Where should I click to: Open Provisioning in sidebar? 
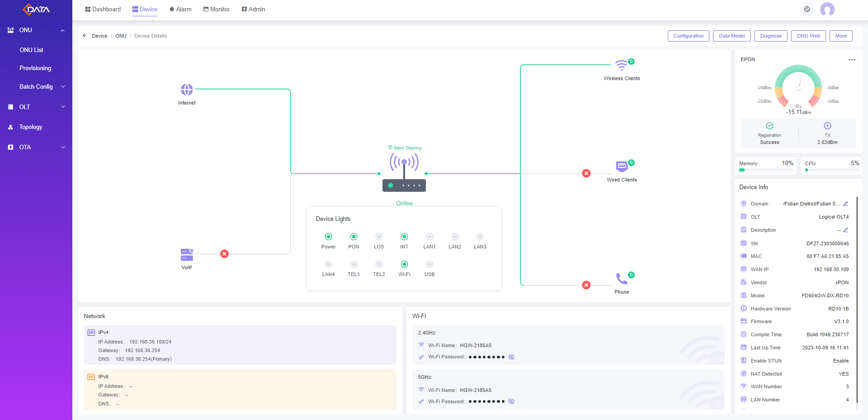[x=35, y=68]
